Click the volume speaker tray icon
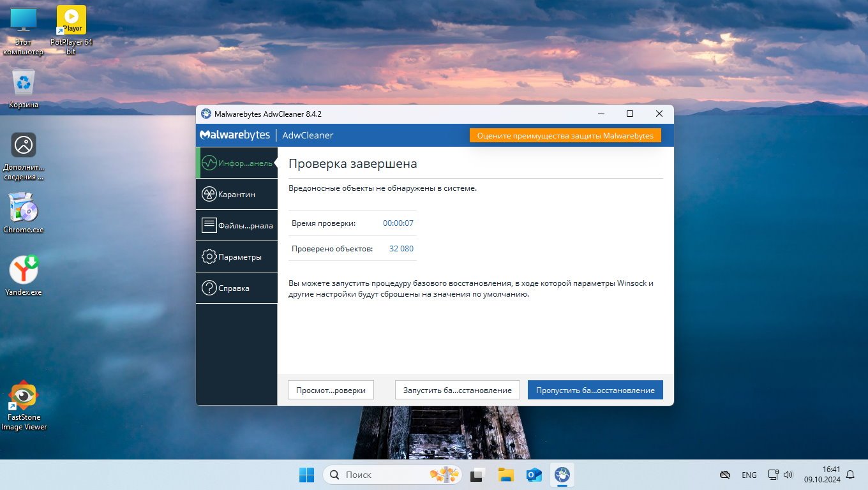 point(788,475)
